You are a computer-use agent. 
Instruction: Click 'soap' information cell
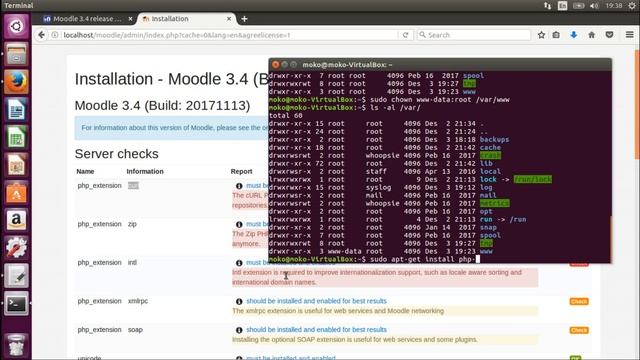[135, 329]
